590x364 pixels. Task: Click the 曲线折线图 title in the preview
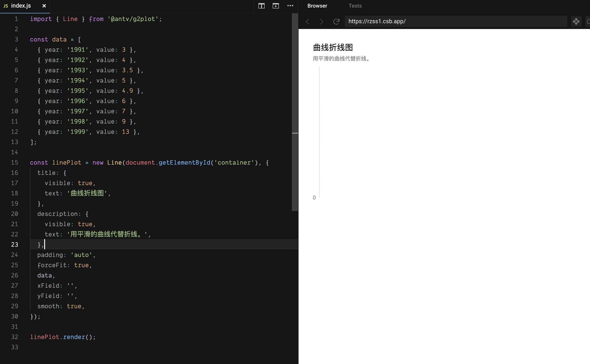[x=332, y=48]
